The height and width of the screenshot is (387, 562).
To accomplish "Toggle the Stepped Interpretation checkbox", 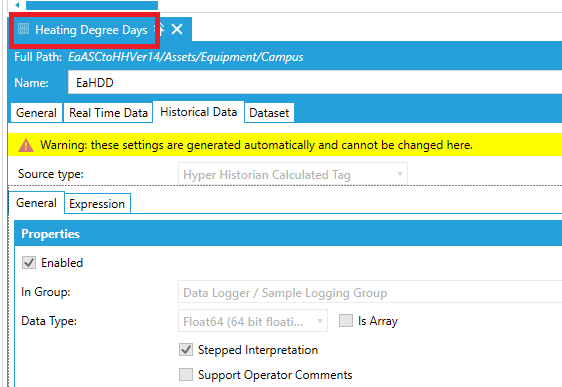I will point(186,349).
